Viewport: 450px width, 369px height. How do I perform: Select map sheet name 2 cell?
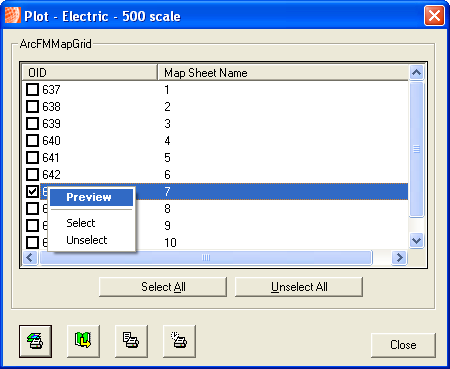pyautogui.click(x=167, y=107)
